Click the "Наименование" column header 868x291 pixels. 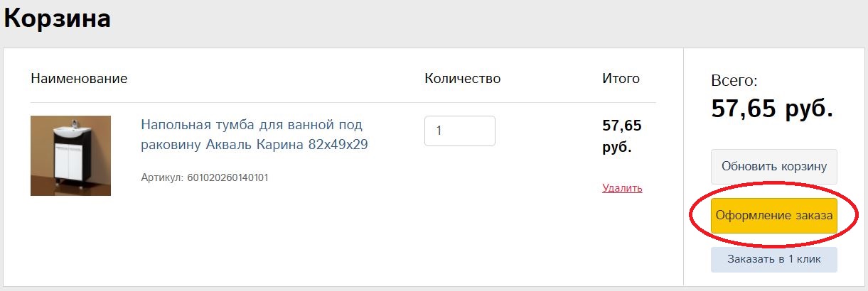pyautogui.click(x=79, y=79)
